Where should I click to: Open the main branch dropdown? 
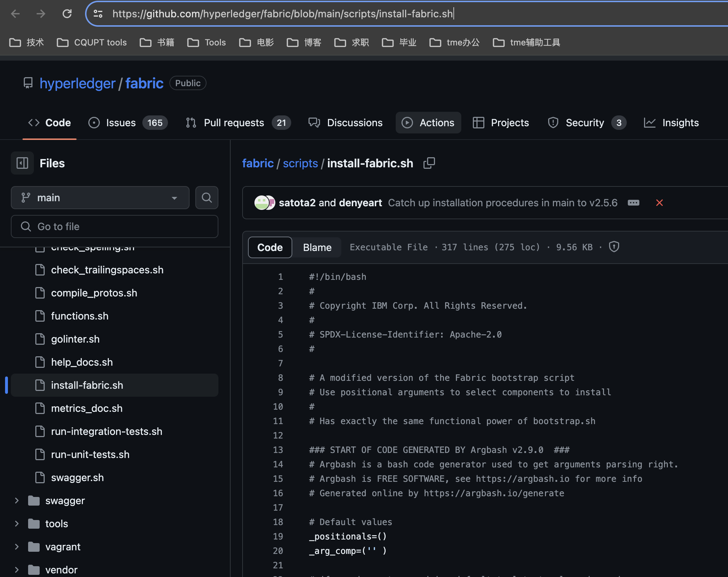coord(100,198)
